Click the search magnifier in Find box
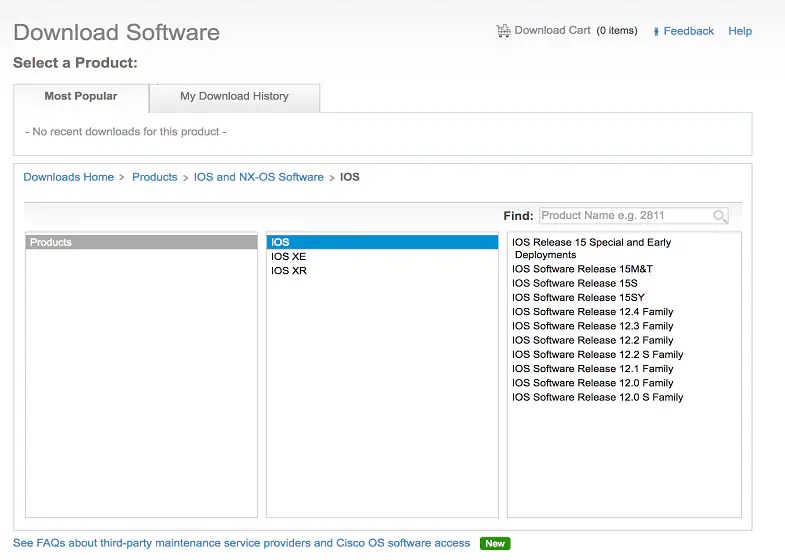Viewport: 785px width, 560px height. pos(719,216)
